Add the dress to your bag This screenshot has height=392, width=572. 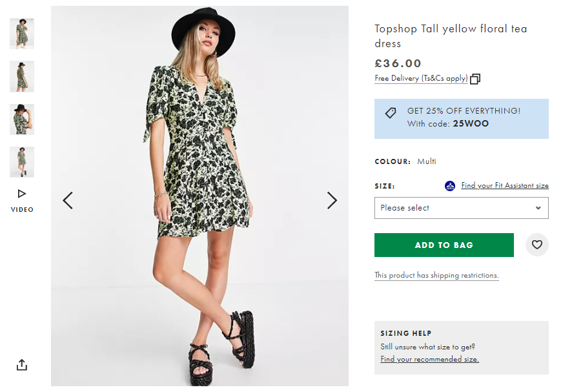[444, 245]
